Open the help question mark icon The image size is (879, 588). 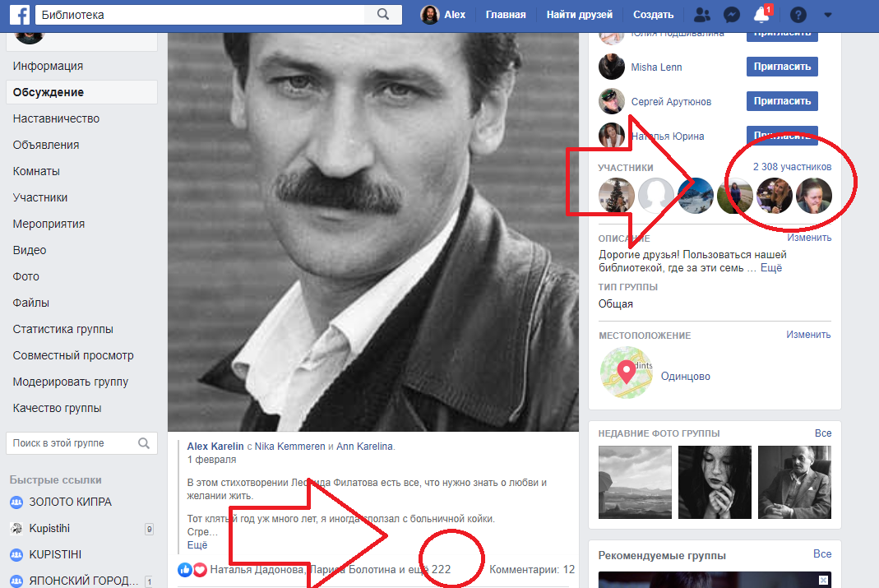pos(798,15)
